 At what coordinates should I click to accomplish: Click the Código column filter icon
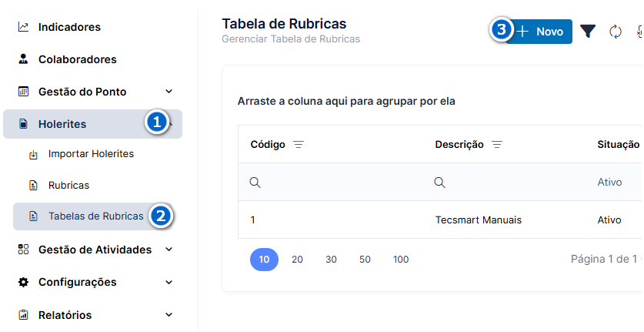point(299,145)
